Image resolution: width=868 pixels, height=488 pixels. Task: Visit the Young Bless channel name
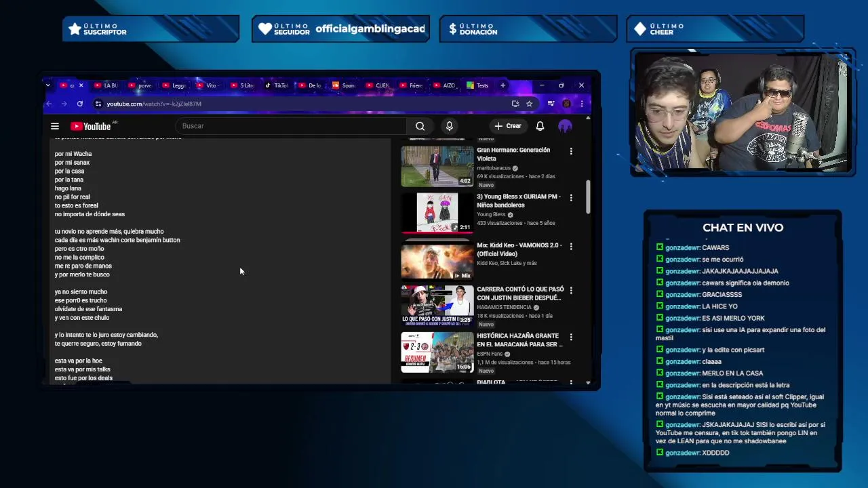coord(491,215)
